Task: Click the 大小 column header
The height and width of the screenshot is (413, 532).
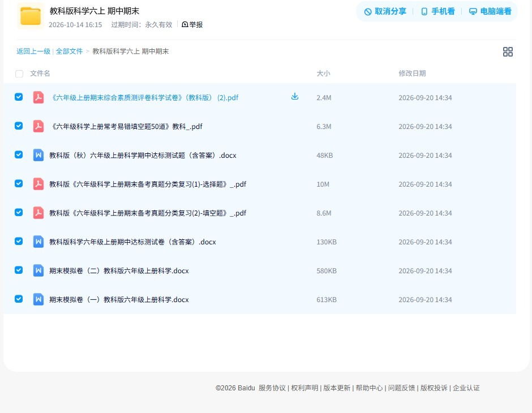Action: coord(323,73)
